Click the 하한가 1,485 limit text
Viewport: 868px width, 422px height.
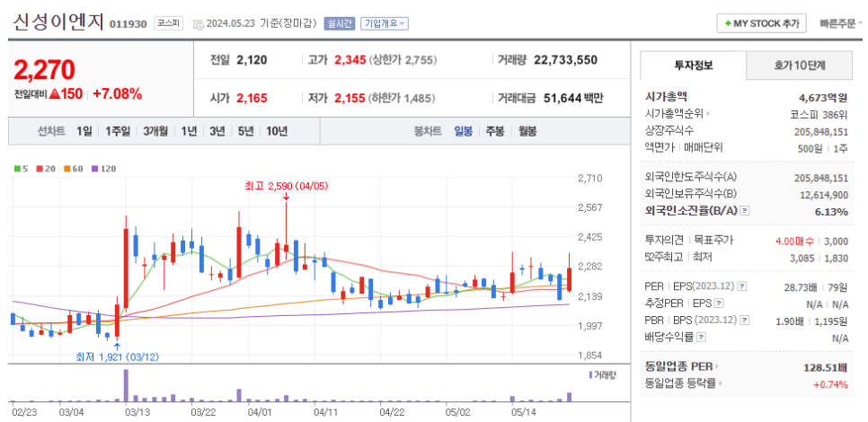(x=402, y=99)
